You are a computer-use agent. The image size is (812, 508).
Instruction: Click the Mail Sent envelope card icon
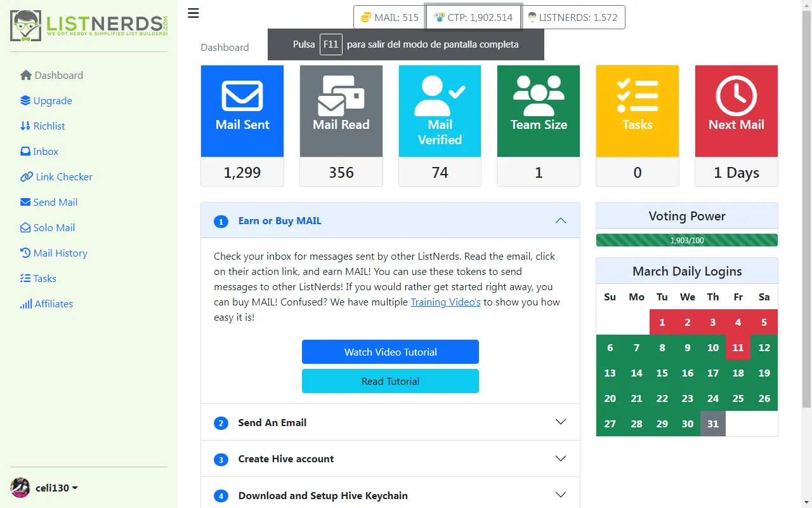(x=242, y=96)
